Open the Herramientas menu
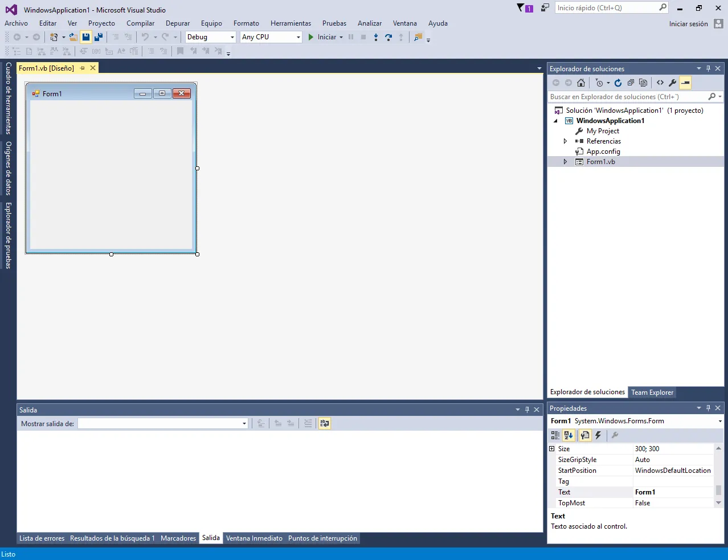The height and width of the screenshot is (560, 728). [291, 23]
